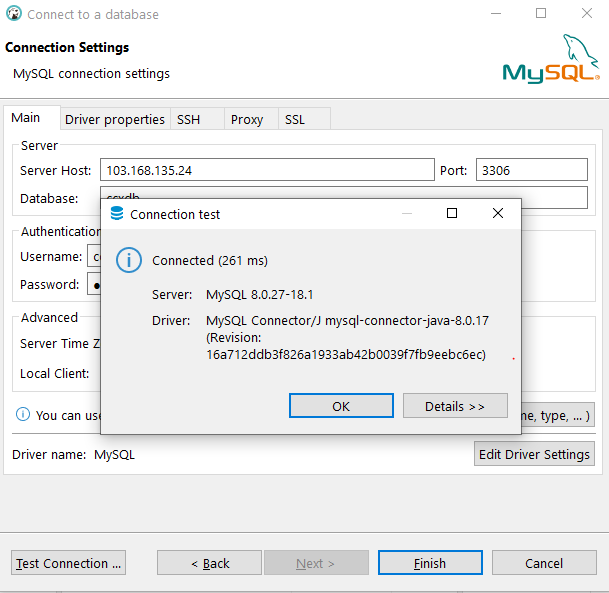Close the Connection test dialog
This screenshot has width=609, height=593.
(497, 214)
